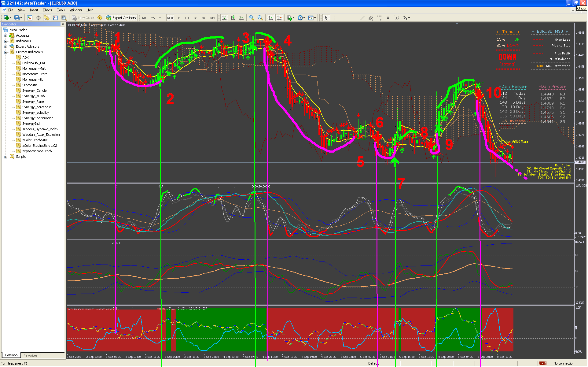
Task: Pick the text label tool 'A'
Action: click(388, 18)
